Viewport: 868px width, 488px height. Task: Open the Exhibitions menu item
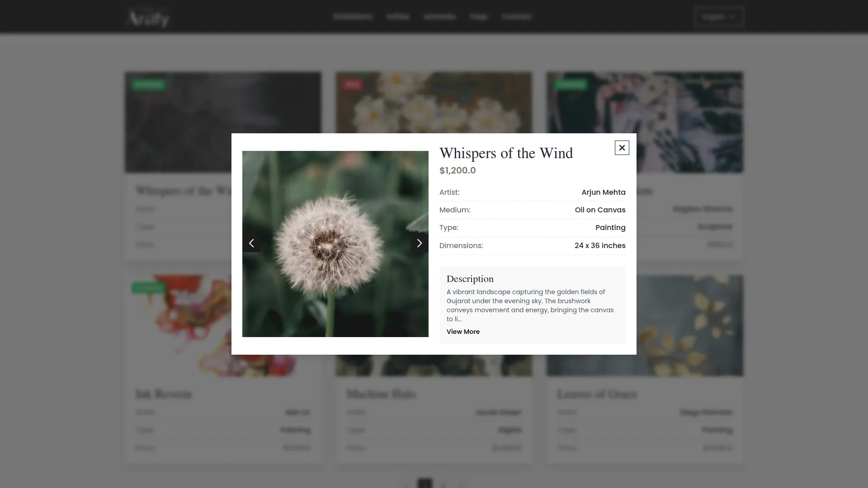tap(352, 17)
